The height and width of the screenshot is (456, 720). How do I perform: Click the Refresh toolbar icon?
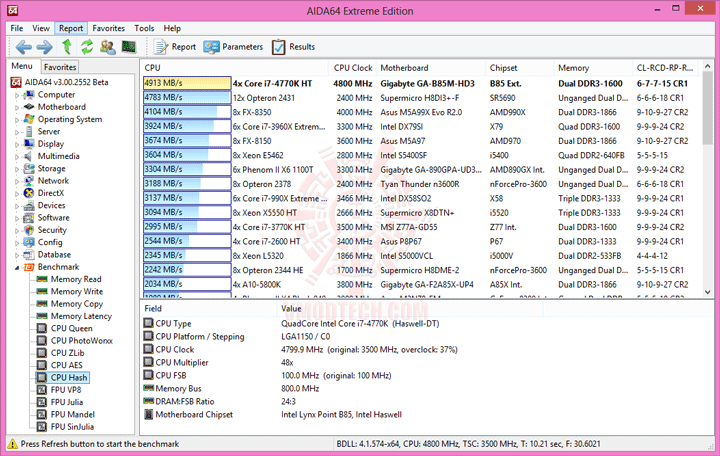coord(87,47)
